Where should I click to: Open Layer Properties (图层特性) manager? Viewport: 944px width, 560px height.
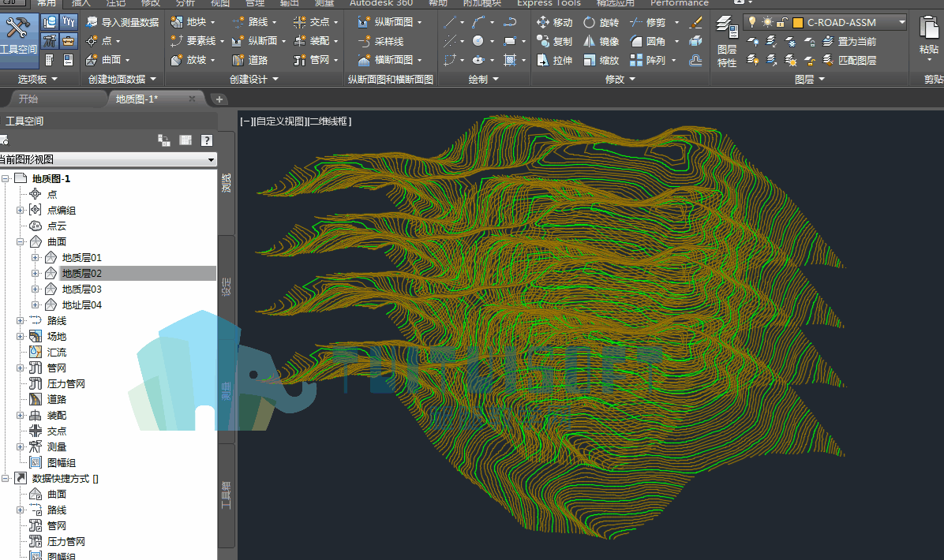[x=727, y=41]
